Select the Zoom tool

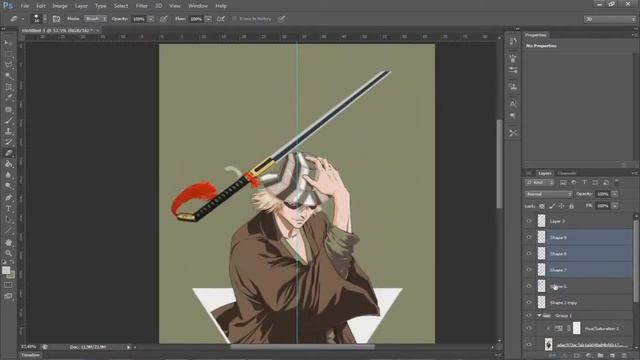point(8,253)
